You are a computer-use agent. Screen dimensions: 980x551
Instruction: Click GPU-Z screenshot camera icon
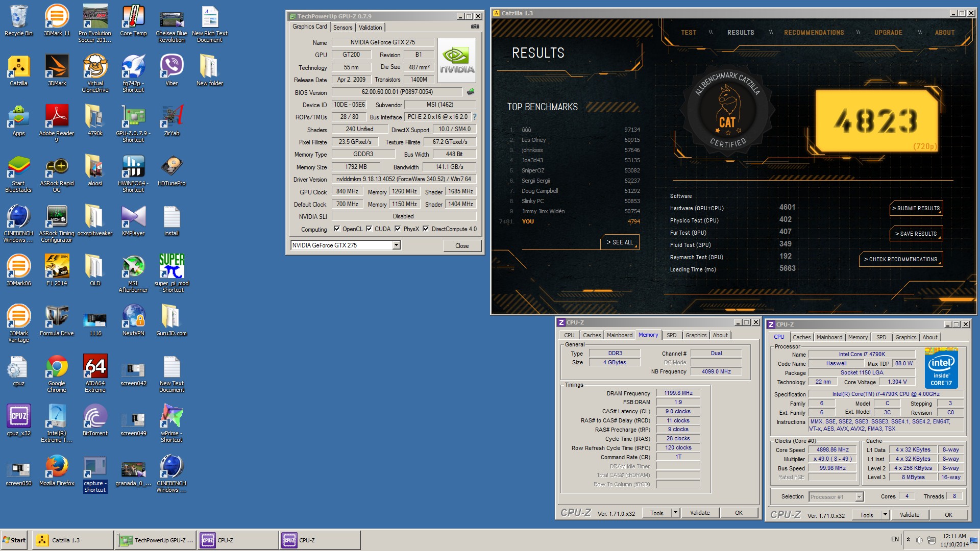[x=475, y=27]
